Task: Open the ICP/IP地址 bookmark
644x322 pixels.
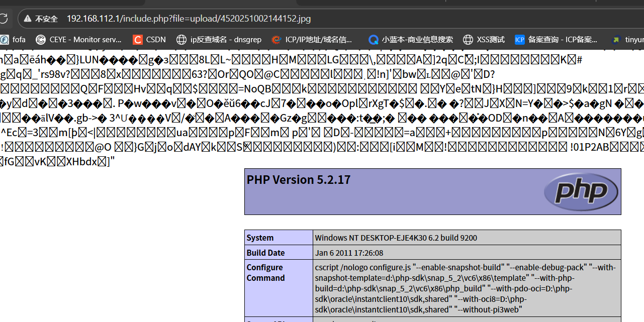Action: click(x=311, y=39)
